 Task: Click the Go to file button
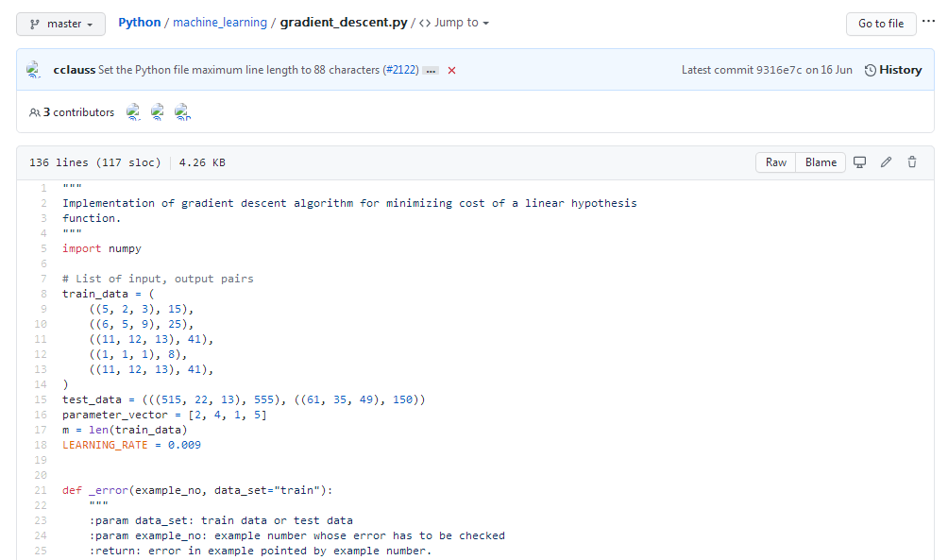click(x=881, y=24)
